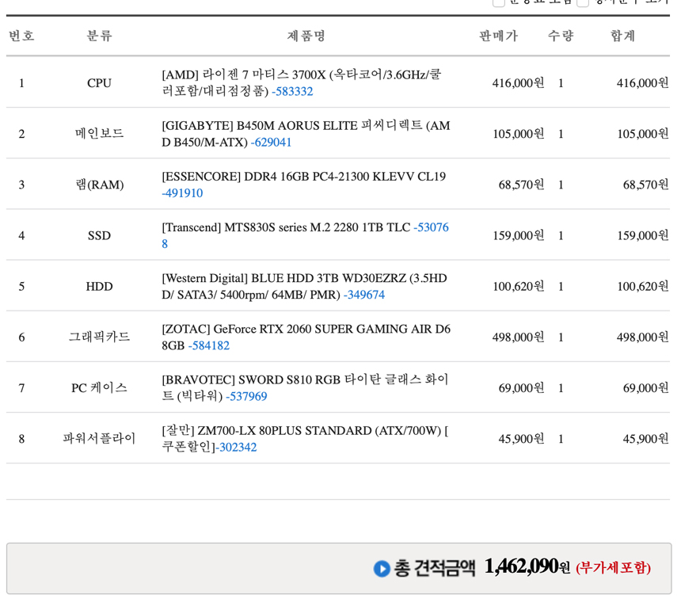
Task: Click the Western Digital BLUE HDD product name
Action: [x=304, y=286]
